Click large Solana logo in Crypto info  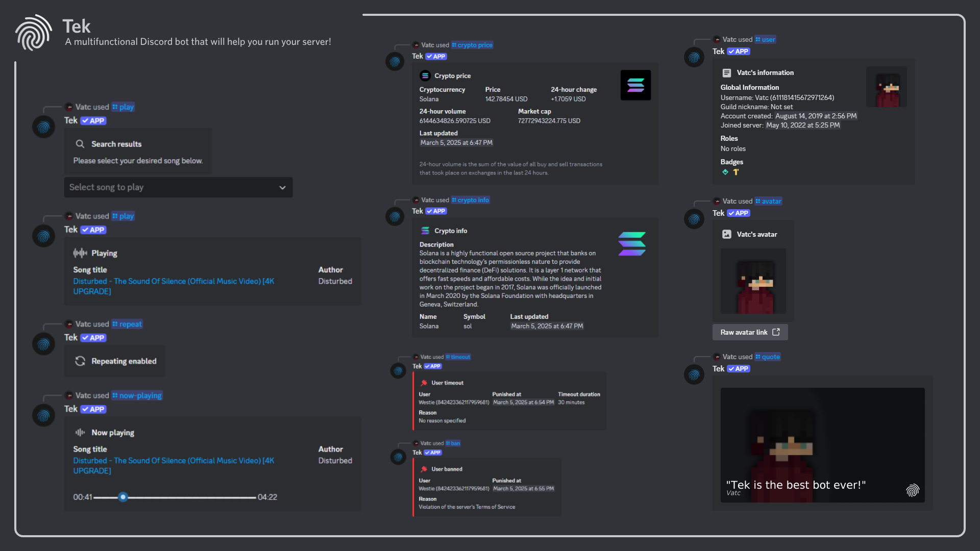coord(632,244)
